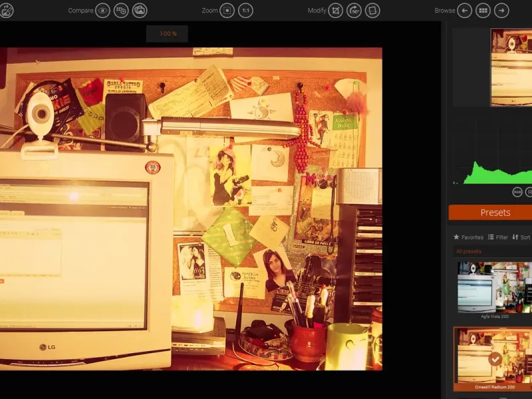The width and height of the screenshot is (532, 399).
Task: Click the All presets category label
Action: click(x=469, y=251)
